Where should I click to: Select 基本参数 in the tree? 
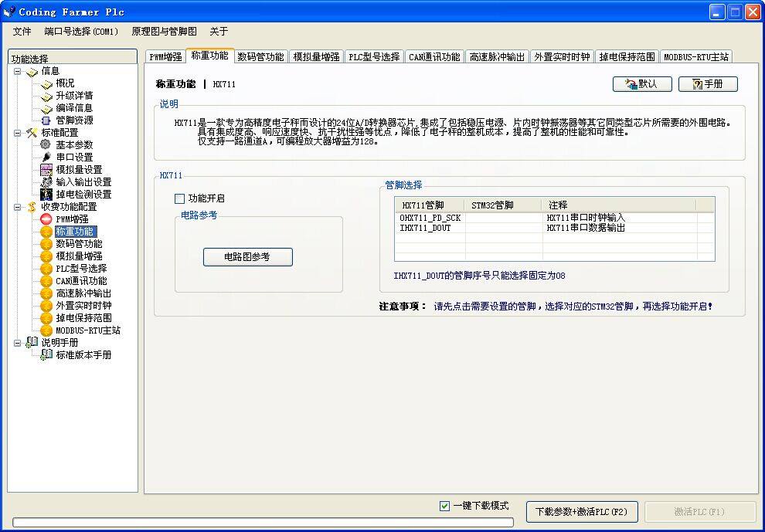(x=74, y=145)
